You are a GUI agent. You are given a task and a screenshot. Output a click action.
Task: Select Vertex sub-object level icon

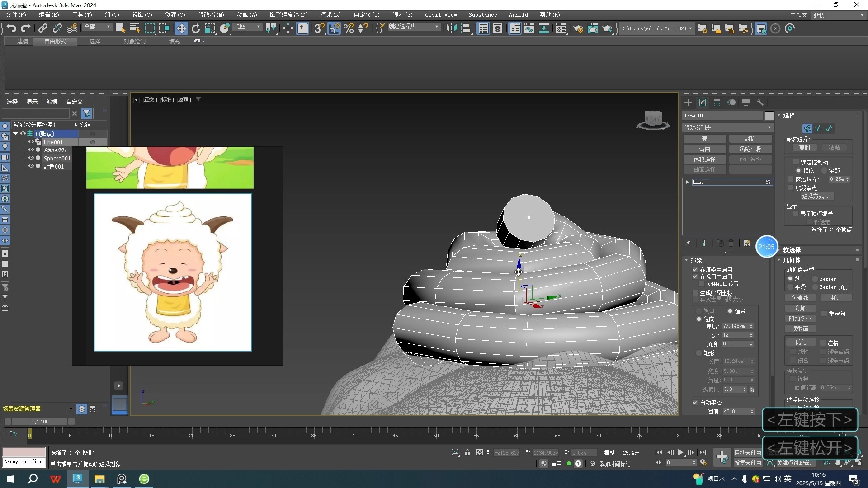[807, 128]
